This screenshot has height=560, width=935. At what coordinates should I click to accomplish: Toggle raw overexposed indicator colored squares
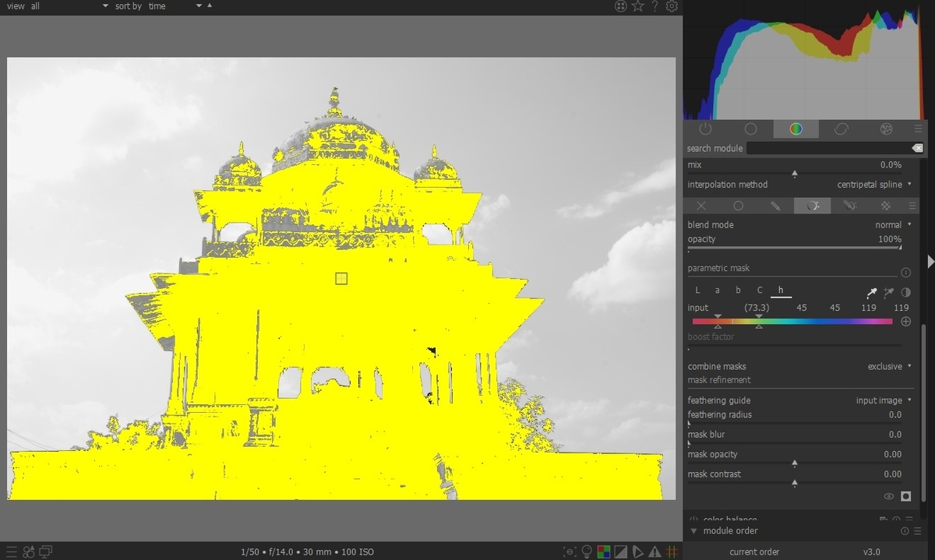[604, 551]
